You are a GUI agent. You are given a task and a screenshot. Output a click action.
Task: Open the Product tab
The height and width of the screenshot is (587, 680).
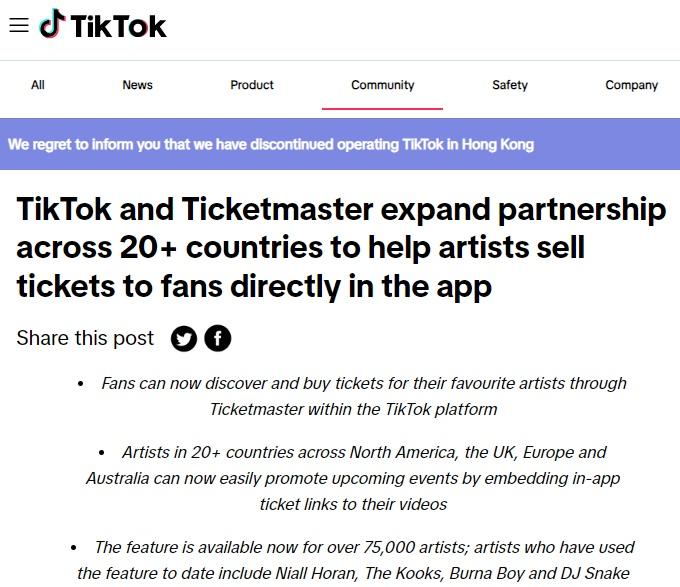coord(252,85)
